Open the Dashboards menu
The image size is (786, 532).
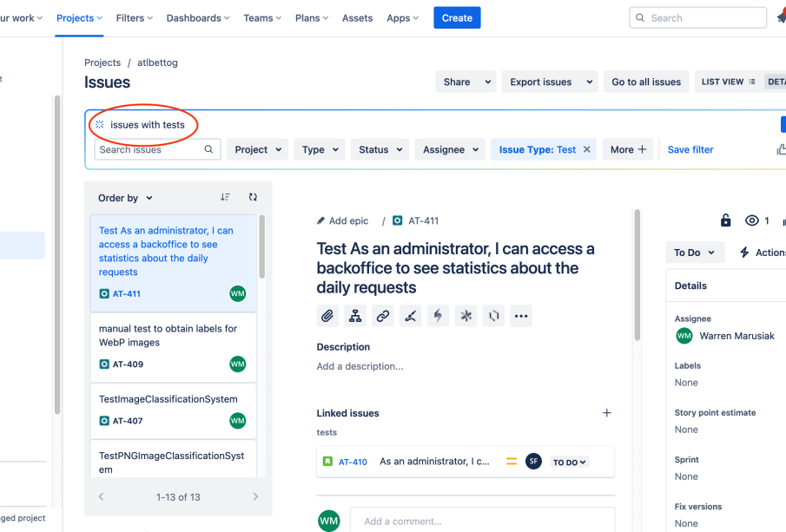tap(197, 17)
